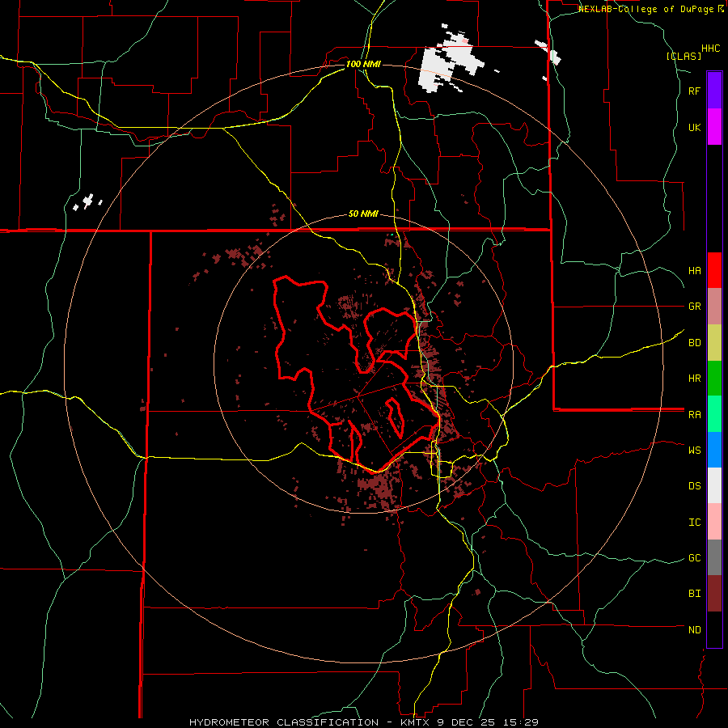Select the yellow BD legend color
728x728 pixels.
714,343
